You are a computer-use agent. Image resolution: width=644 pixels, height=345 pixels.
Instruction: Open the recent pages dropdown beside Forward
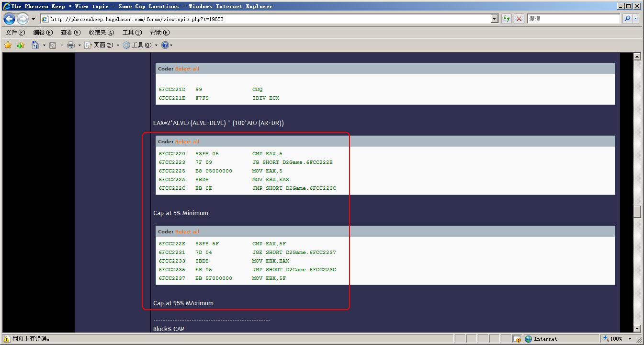tap(33, 19)
